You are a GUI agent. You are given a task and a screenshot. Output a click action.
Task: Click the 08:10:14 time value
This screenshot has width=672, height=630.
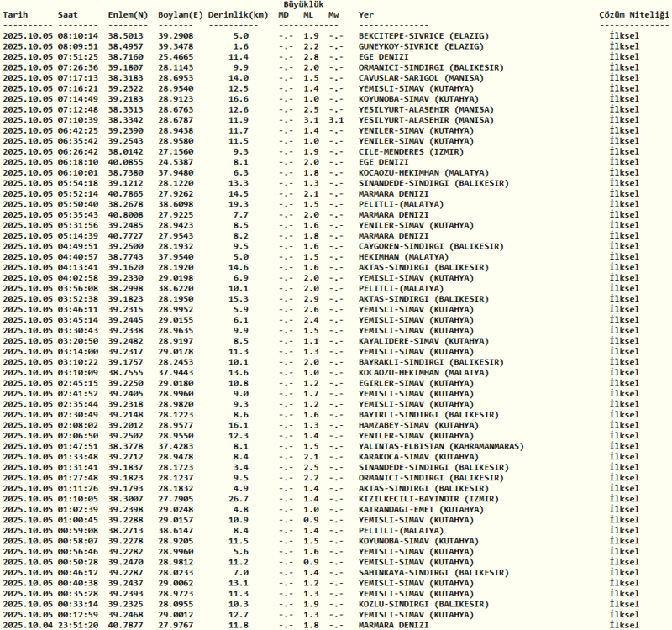tap(78, 36)
